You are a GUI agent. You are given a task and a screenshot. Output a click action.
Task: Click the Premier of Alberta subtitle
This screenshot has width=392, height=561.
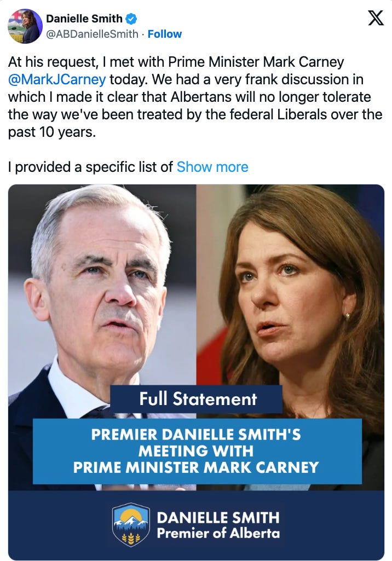click(218, 534)
